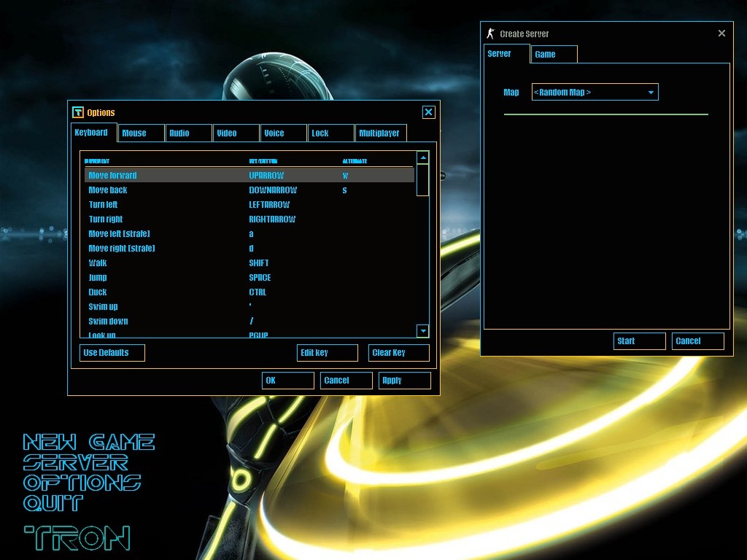Open the Map dropdown arrow
The width and height of the screenshot is (747, 560).
(651, 93)
